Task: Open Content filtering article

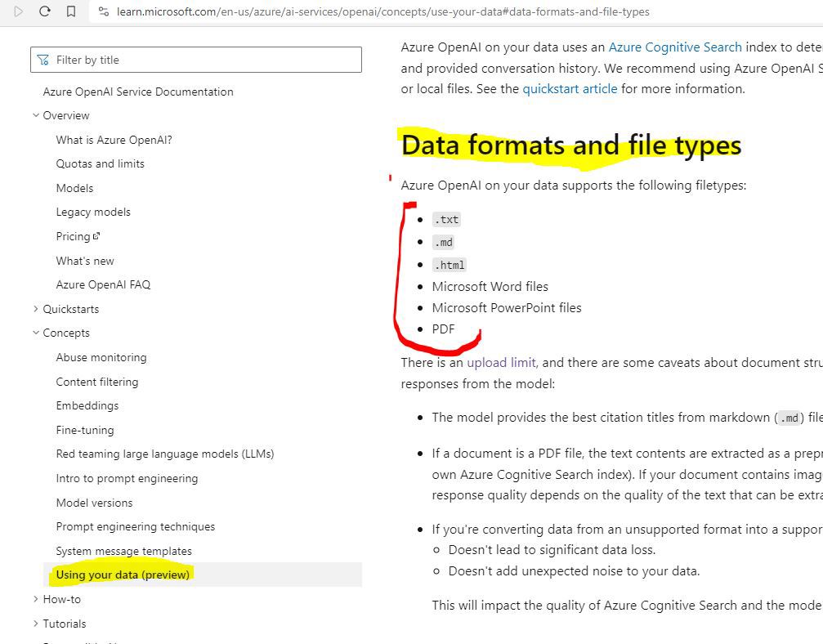Action: pos(97,382)
